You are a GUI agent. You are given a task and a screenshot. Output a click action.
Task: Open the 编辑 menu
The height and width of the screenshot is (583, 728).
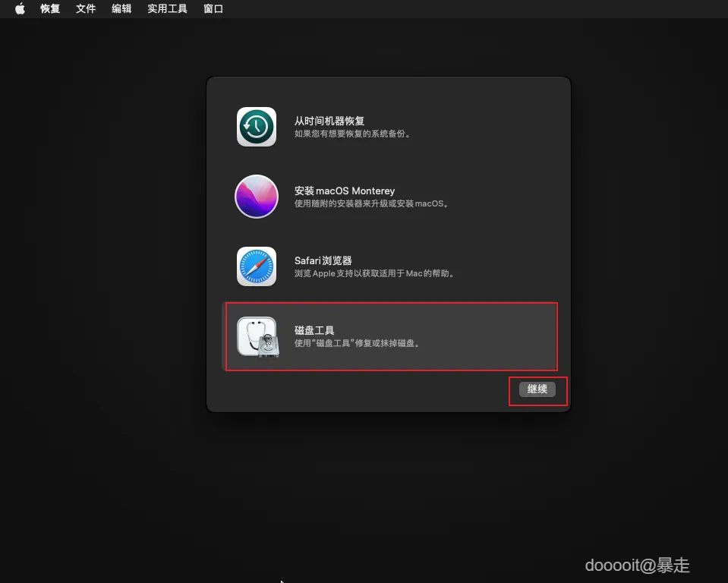coord(121,8)
